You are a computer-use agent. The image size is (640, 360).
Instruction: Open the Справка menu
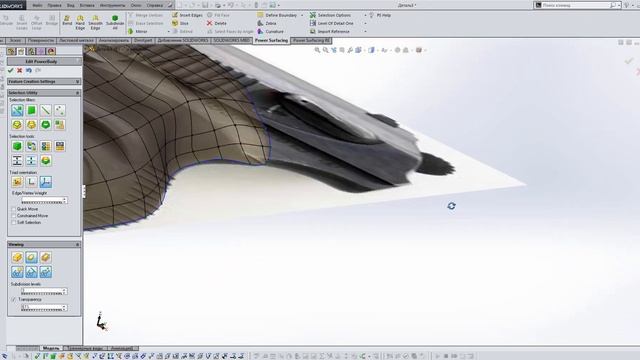[x=154, y=5]
